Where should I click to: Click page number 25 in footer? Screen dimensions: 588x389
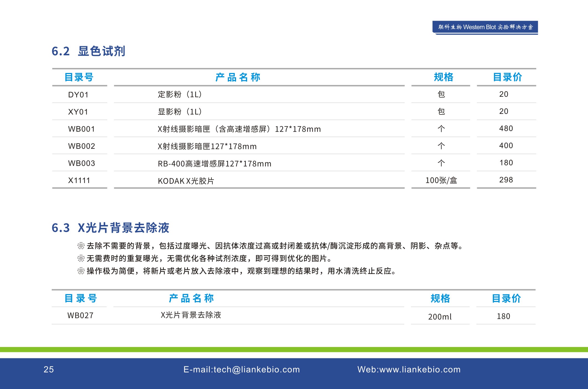[x=49, y=369]
